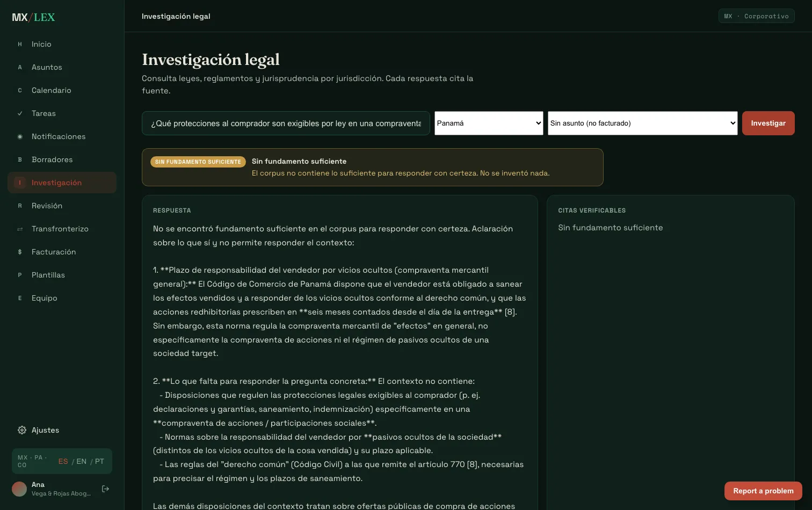Open the Ajustes settings link
This screenshot has width=812, height=510.
pos(62,430)
